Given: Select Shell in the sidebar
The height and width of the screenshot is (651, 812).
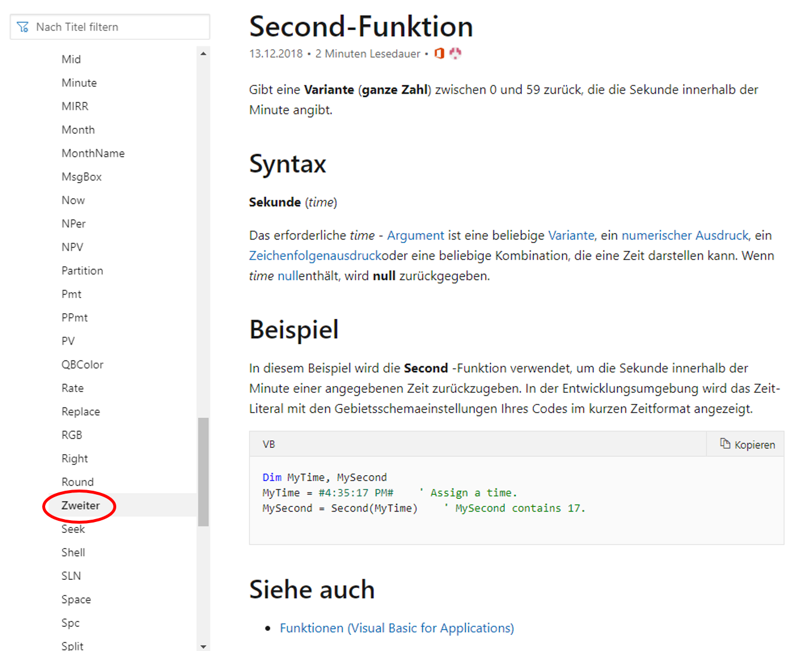Looking at the screenshot, I should click(73, 553).
